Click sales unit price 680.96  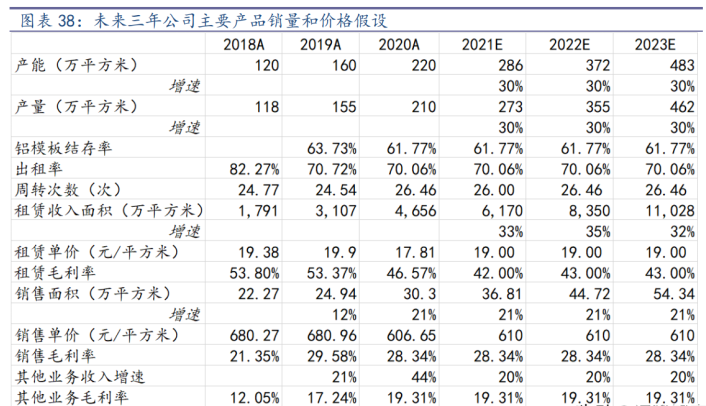coord(332,335)
